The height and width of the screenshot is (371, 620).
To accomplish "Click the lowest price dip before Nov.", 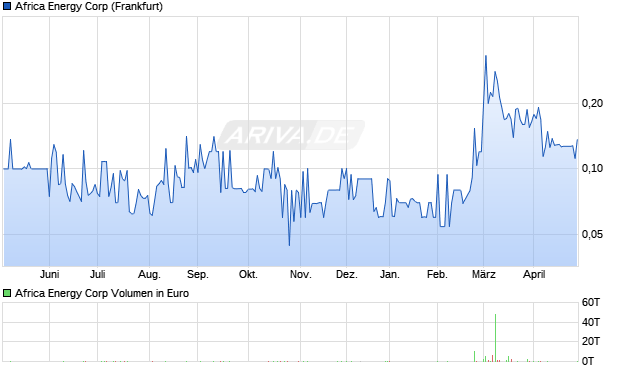I will [x=289, y=245].
